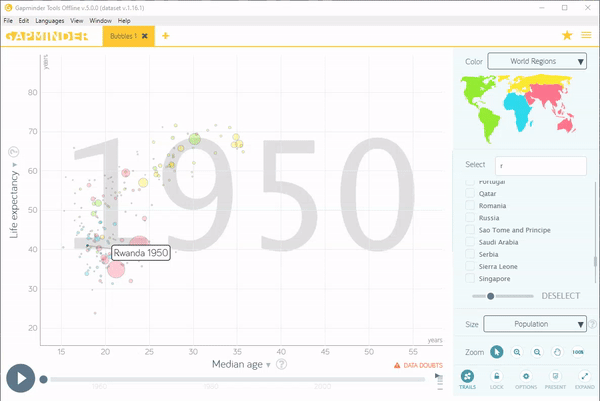Check Sao Tome and Principe checkbox
Viewport: 600px width, 401px height.
tap(470, 230)
